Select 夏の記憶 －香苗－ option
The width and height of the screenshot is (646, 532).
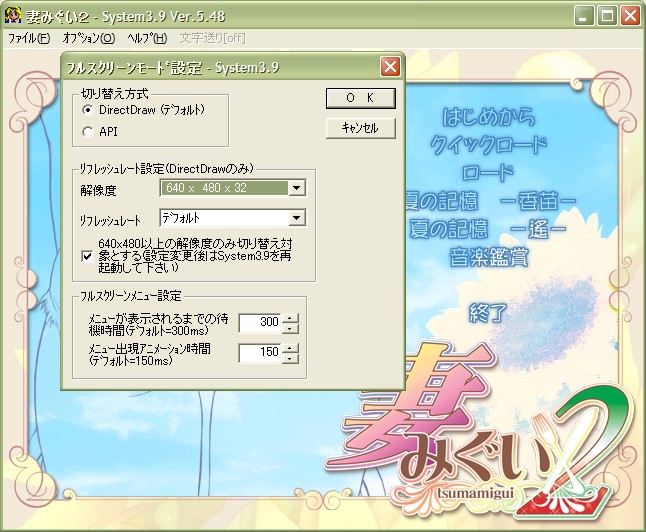489,201
